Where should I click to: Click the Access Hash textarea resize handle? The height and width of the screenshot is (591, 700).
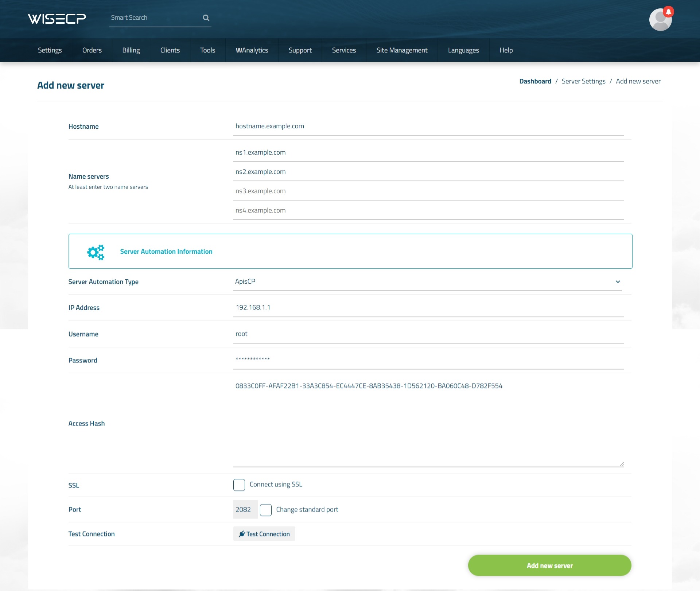622,464
